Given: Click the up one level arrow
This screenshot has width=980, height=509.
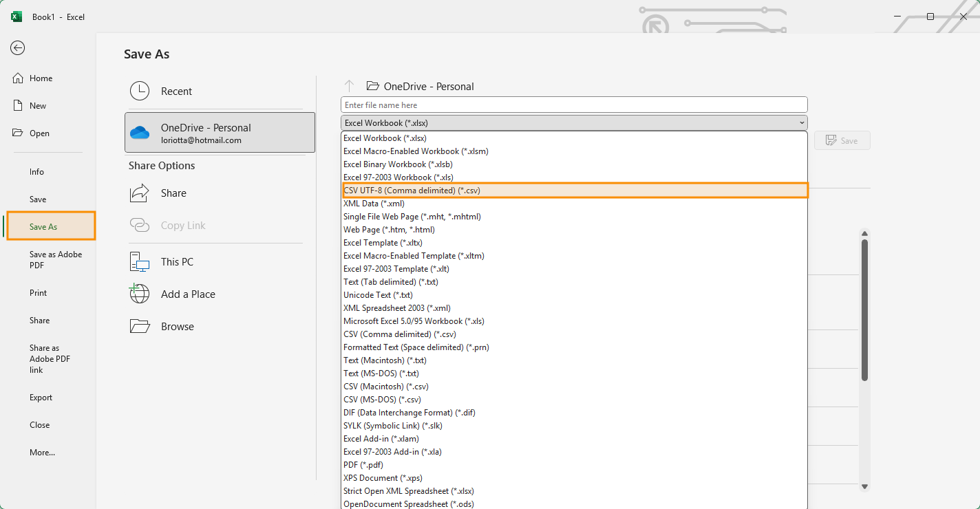Looking at the screenshot, I should pos(349,86).
